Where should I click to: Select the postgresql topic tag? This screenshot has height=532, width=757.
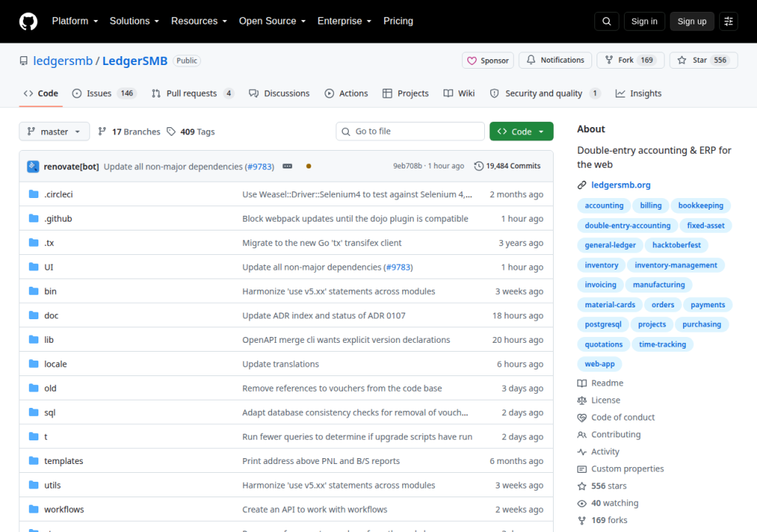point(603,324)
